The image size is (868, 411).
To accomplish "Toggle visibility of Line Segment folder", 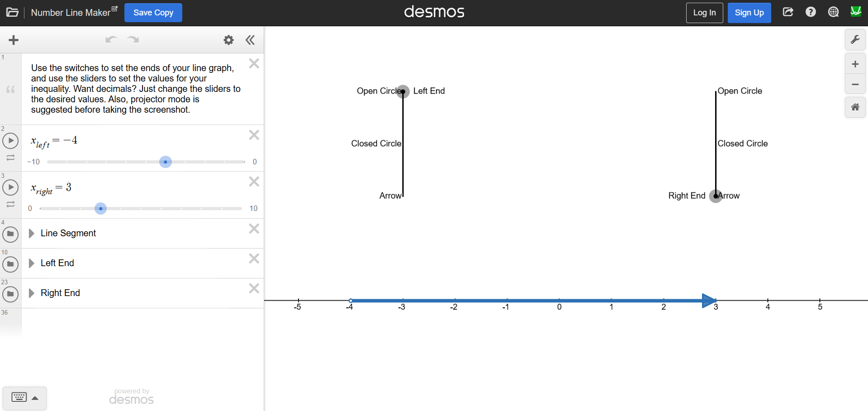I will pyautogui.click(x=10, y=234).
